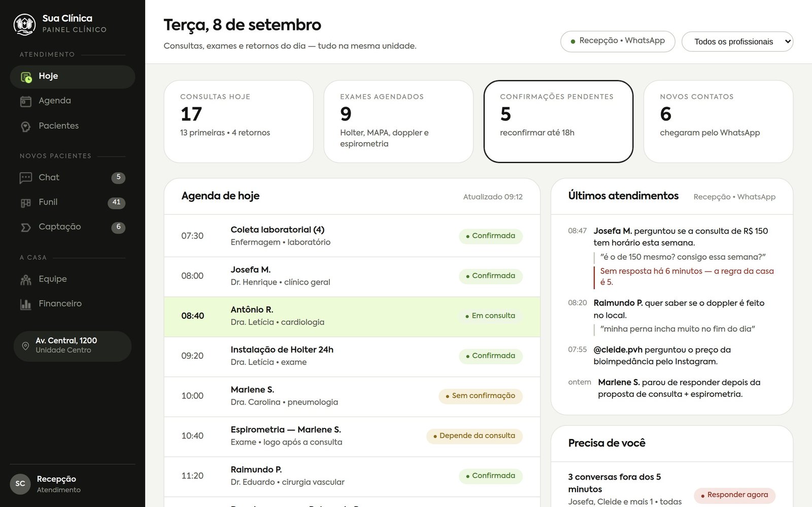Click the Chat unread badge showing 5
This screenshot has width=812, height=507.
[118, 178]
